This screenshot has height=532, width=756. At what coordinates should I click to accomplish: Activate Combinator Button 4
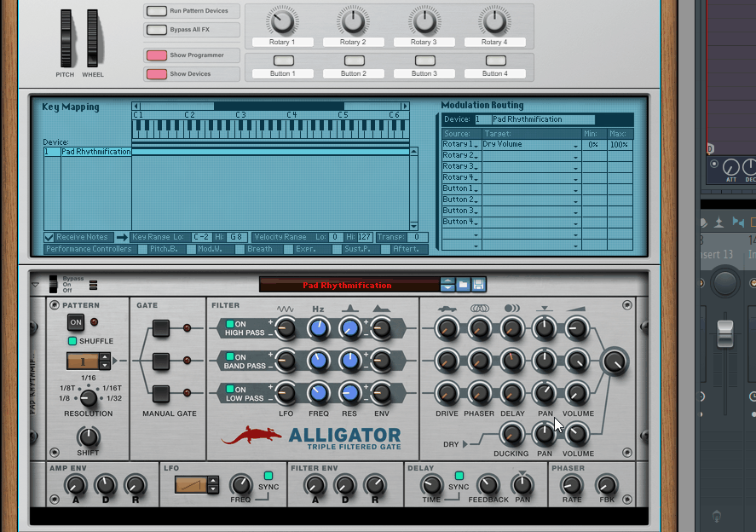[x=496, y=61]
